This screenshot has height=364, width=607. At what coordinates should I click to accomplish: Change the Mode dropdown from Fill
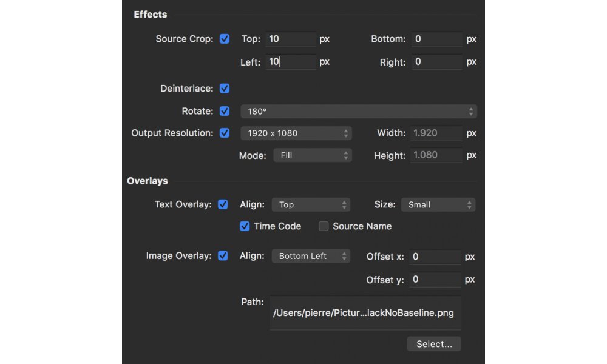(313, 155)
